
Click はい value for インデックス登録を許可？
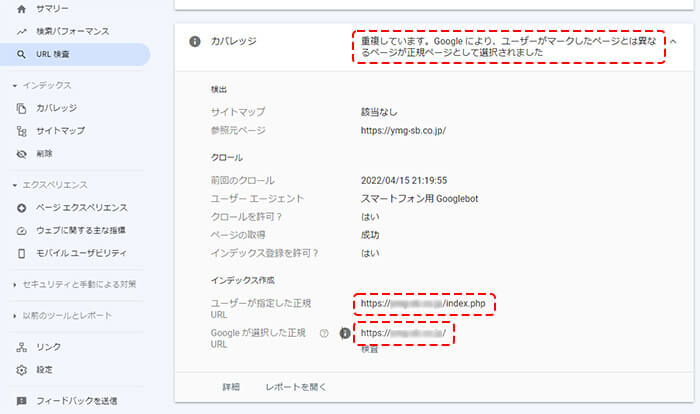(370, 253)
